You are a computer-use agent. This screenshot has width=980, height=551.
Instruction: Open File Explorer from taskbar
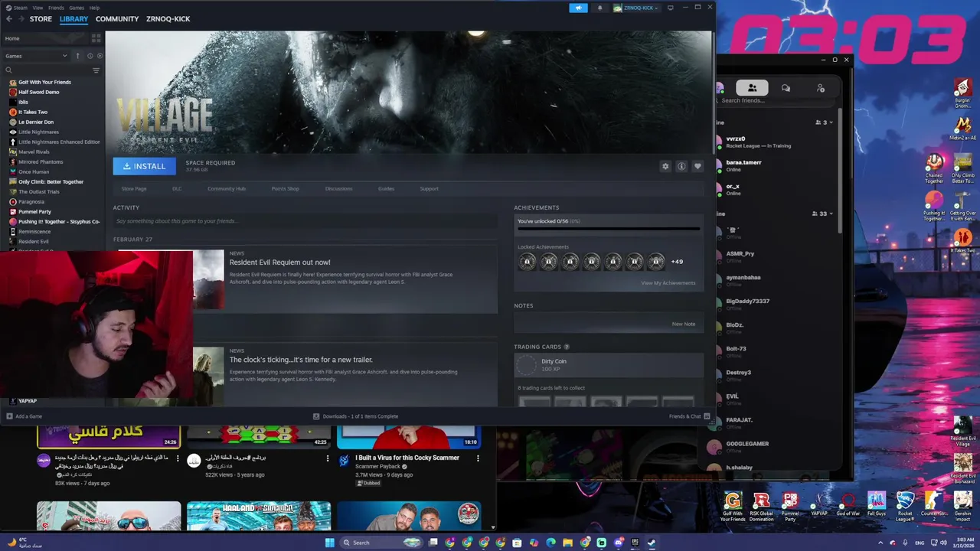pyautogui.click(x=567, y=543)
